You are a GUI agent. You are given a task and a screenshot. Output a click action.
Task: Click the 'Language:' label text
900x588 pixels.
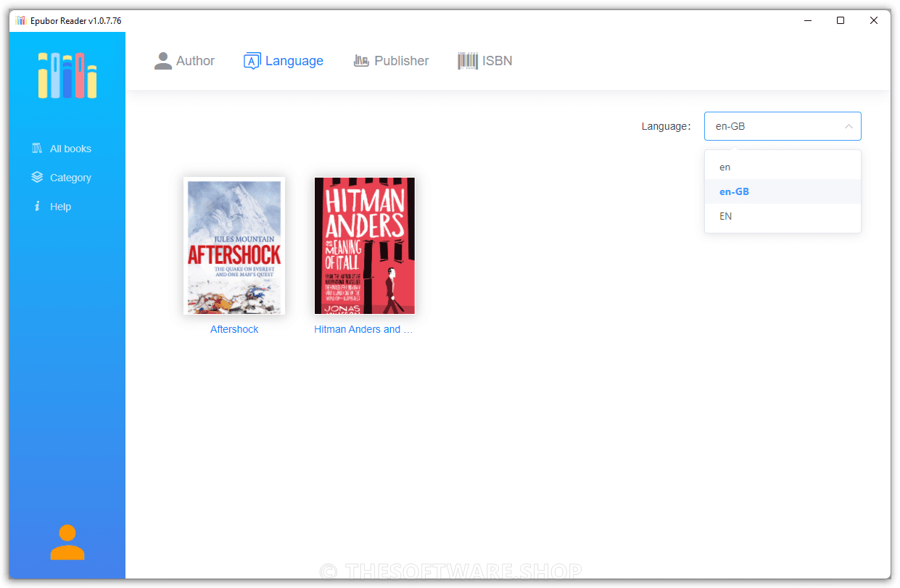coord(666,126)
